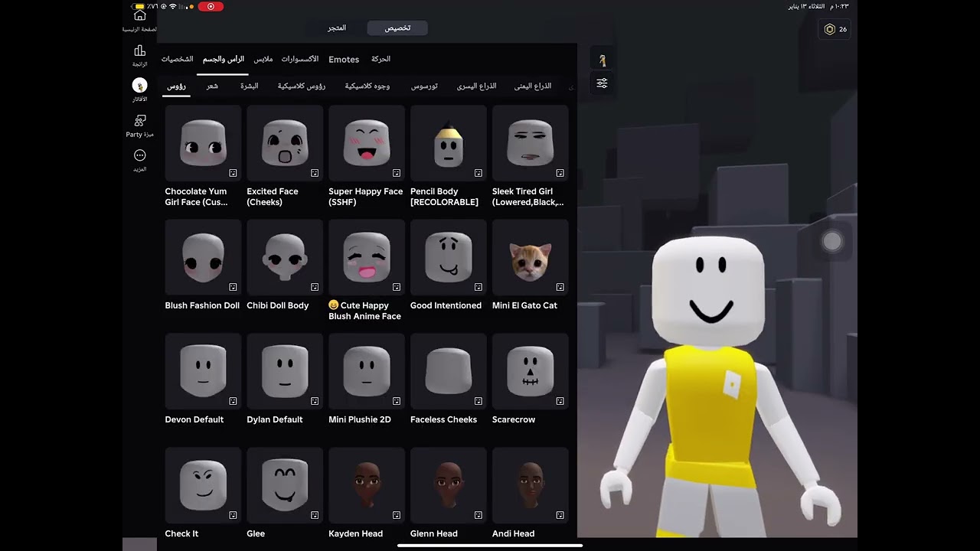
Task: Equip the Pencil Body [RECOLORABLE] item
Action: [x=449, y=143]
